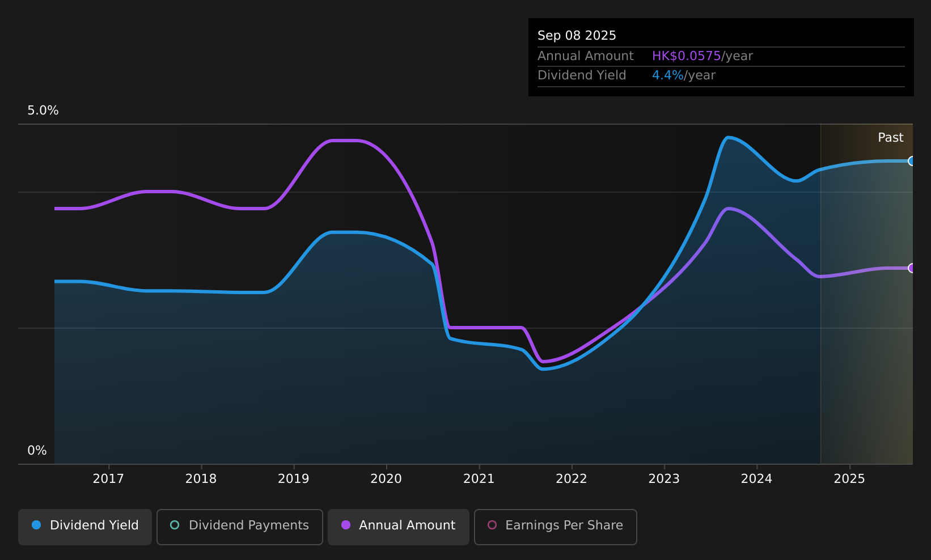
Task: Click the 2024 axis label
Action: [757, 479]
